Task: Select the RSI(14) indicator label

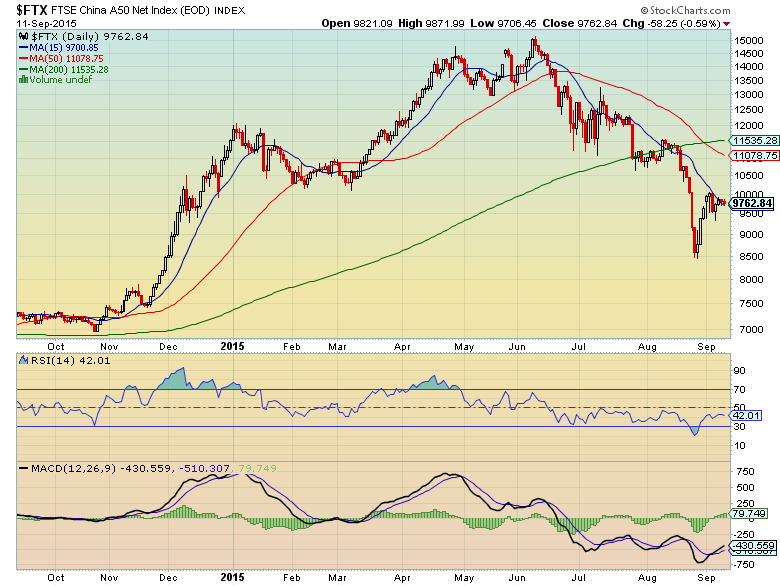Action: 48,362
